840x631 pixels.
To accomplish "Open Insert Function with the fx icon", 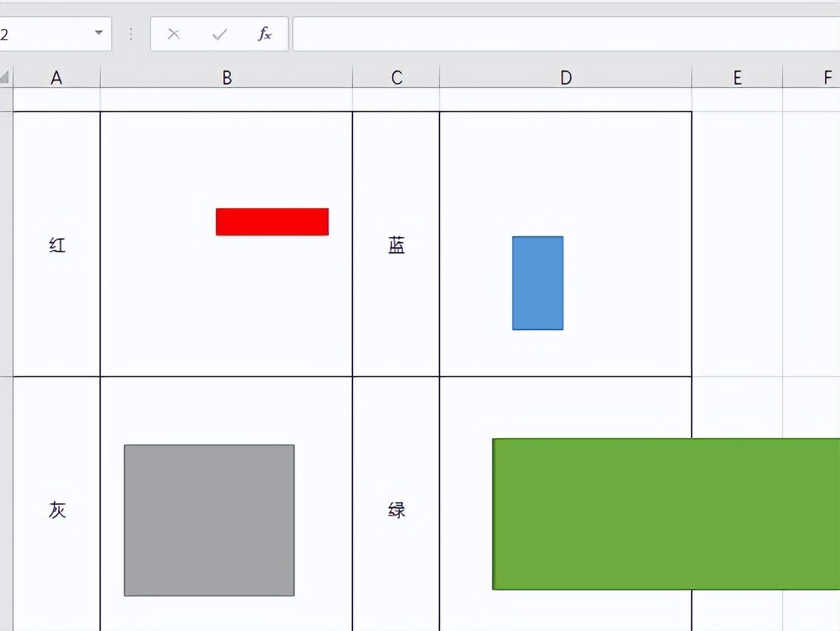I will 265,33.
